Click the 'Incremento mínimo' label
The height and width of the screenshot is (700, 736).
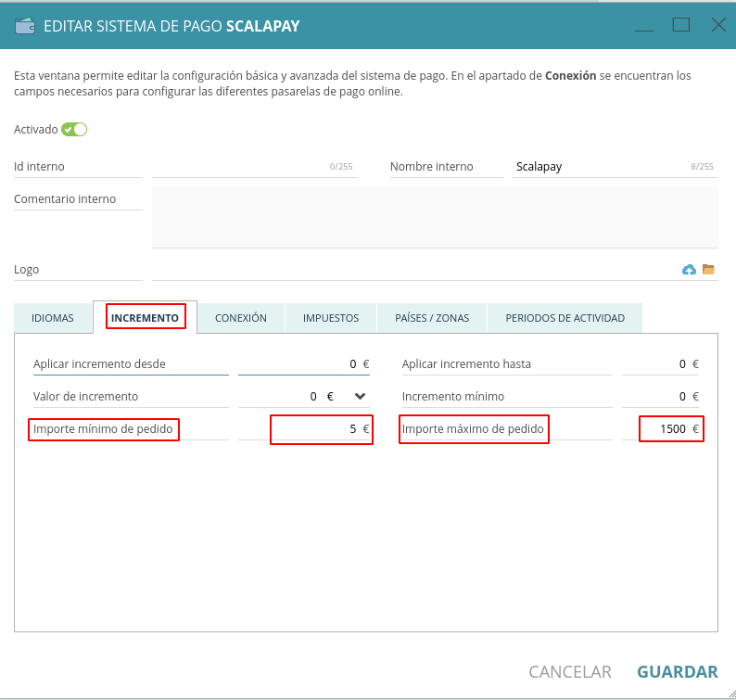(453, 396)
